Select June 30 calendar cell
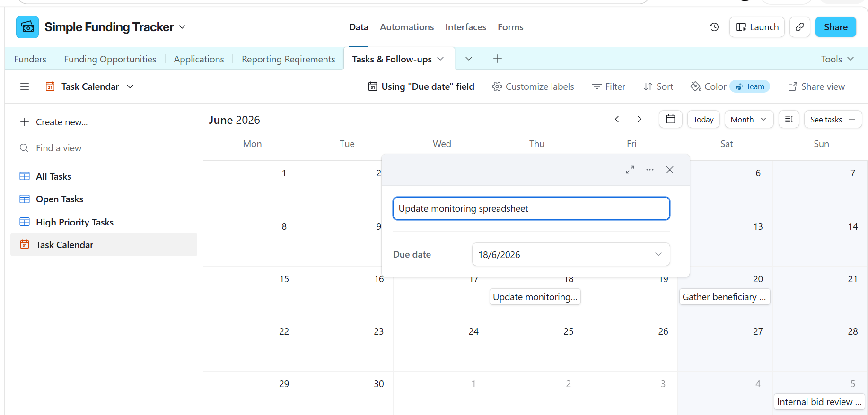 click(346, 393)
